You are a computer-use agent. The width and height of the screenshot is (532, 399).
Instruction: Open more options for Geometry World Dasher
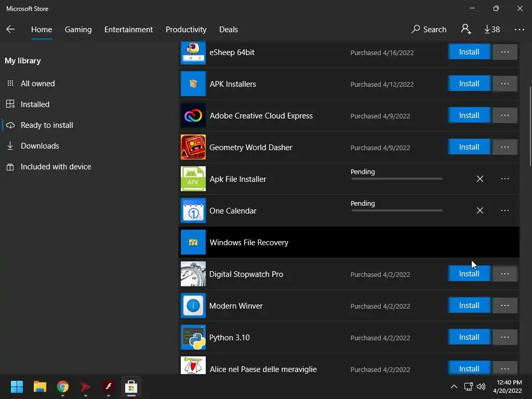(505, 147)
